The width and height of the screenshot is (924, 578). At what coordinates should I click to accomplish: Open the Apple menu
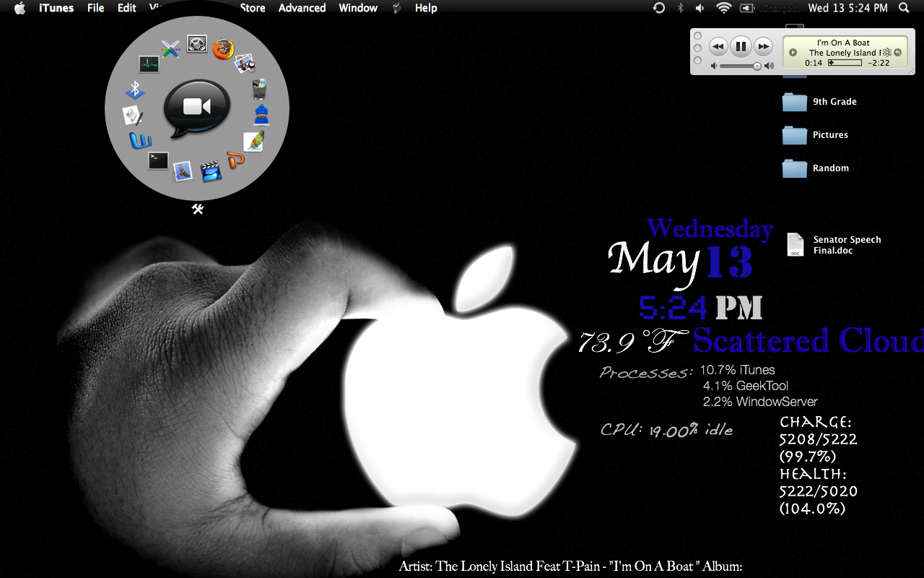coord(19,8)
